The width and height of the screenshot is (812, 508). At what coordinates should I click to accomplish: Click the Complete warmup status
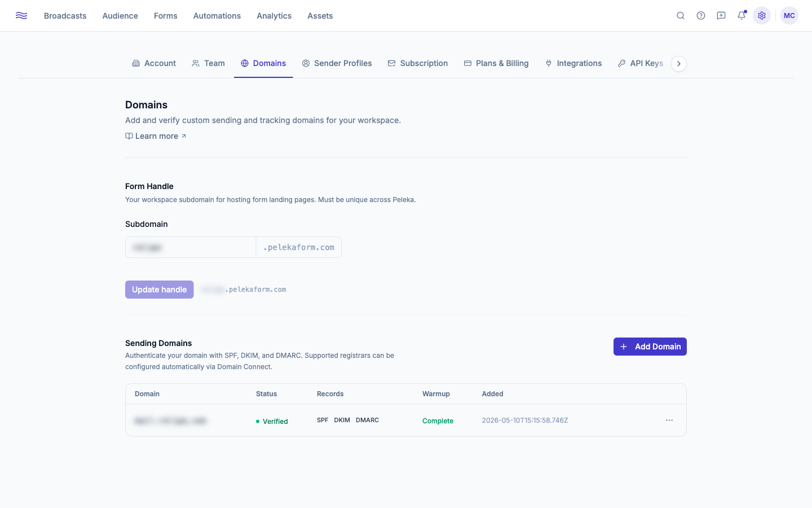[438, 421]
